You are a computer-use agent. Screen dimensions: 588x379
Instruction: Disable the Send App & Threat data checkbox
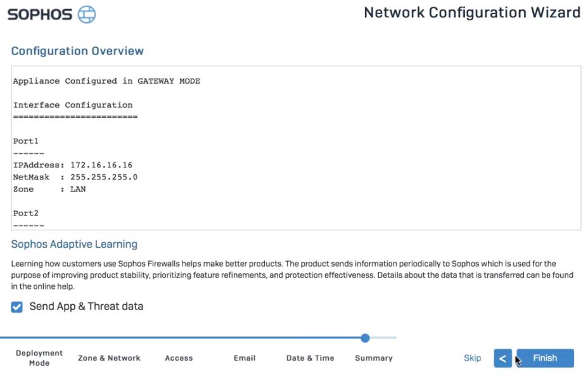[16, 306]
